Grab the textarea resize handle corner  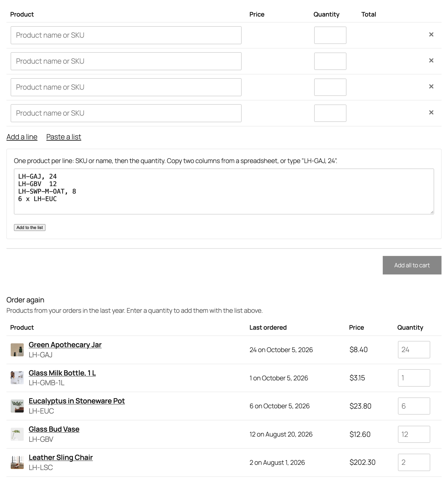tap(432, 212)
